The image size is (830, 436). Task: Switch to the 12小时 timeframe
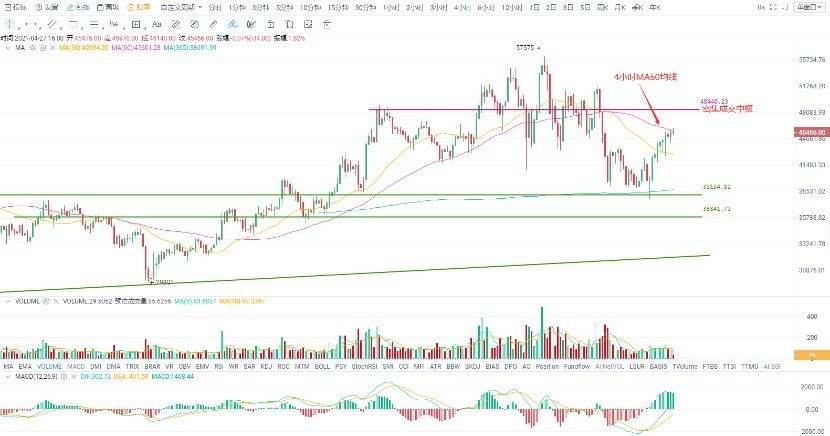pos(512,7)
